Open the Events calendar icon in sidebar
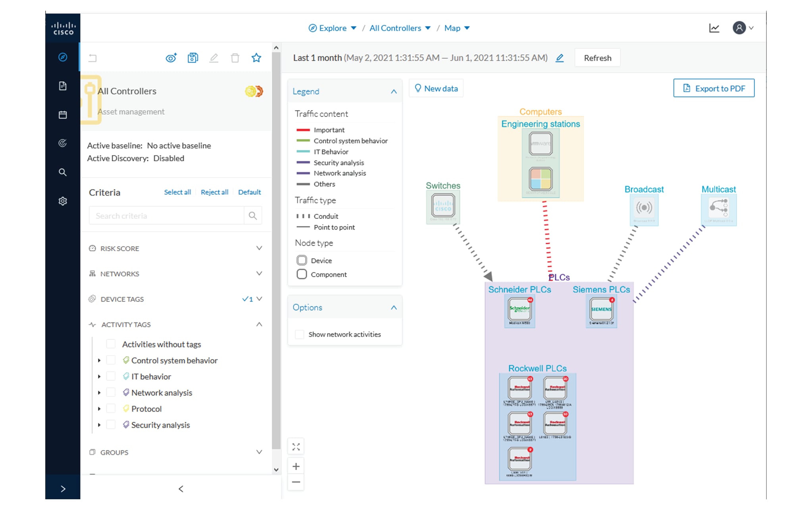Viewport: 812px width, 510px height. click(x=63, y=115)
